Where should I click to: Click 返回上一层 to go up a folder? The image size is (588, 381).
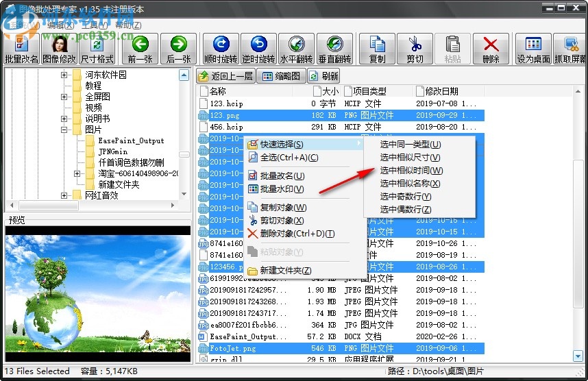(226, 76)
